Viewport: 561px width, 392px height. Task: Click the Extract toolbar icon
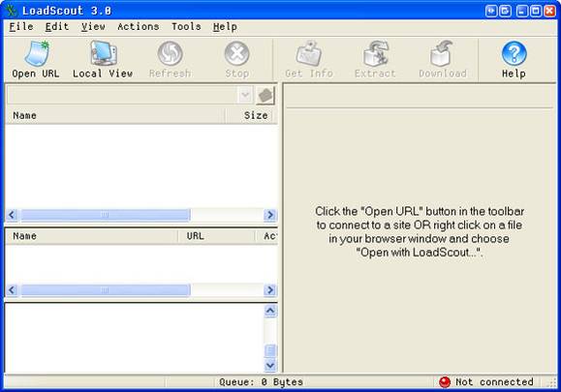[x=375, y=59]
